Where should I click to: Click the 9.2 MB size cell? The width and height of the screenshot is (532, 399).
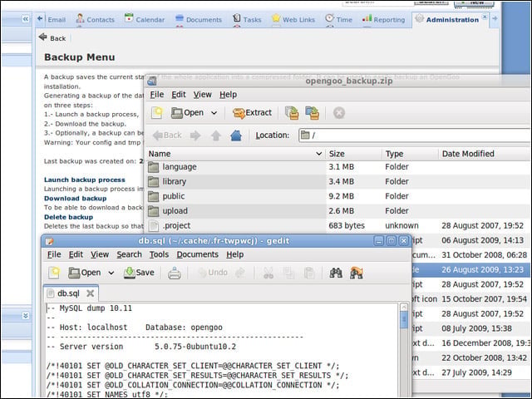(x=341, y=196)
